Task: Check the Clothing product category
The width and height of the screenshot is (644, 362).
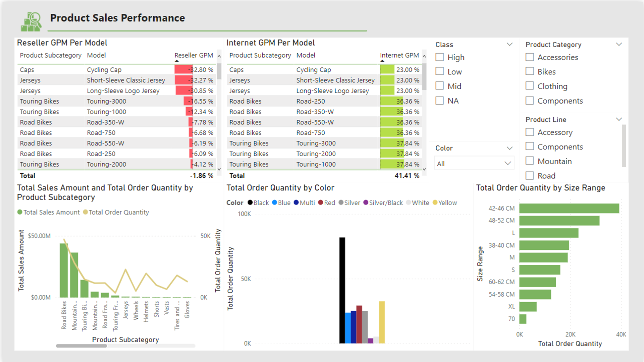Action: [530, 86]
